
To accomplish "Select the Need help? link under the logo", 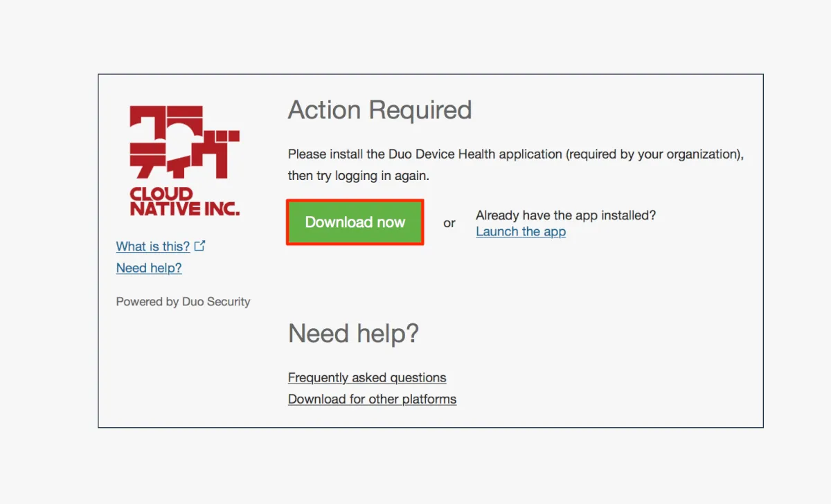I will pos(149,268).
